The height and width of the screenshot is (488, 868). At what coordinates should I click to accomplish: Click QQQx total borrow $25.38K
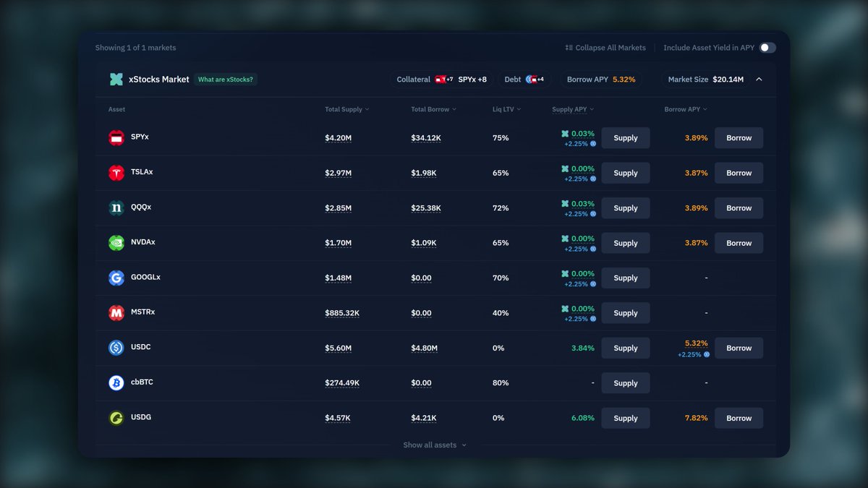tap(426, 208)
